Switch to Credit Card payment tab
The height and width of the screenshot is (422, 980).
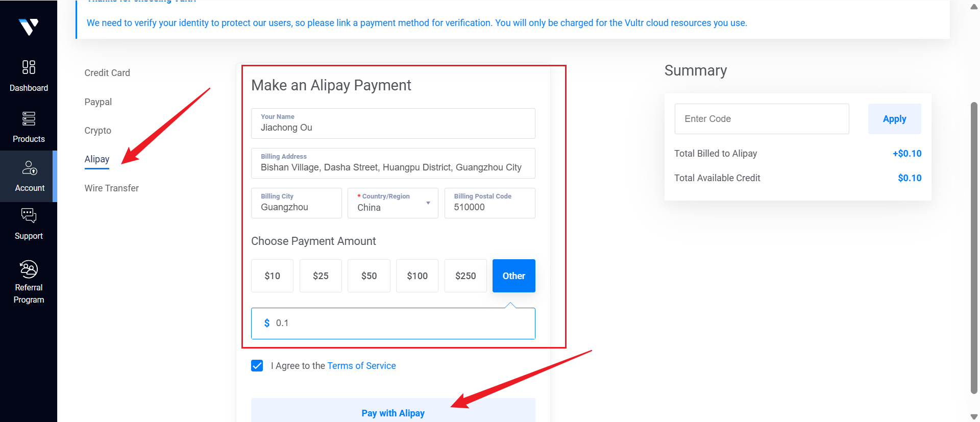(x=107, y=73)
